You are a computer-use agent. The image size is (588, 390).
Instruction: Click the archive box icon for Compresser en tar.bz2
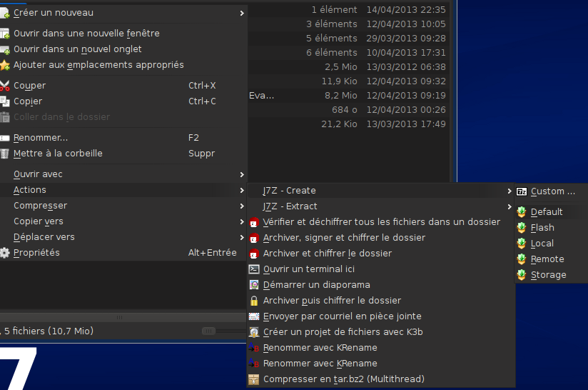pos(254,379)
